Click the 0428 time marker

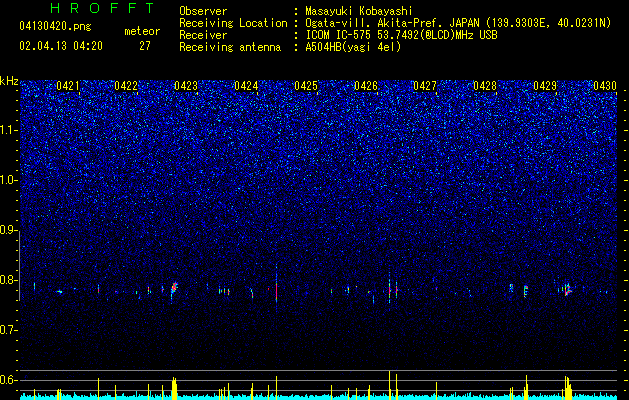coord(485,85)
